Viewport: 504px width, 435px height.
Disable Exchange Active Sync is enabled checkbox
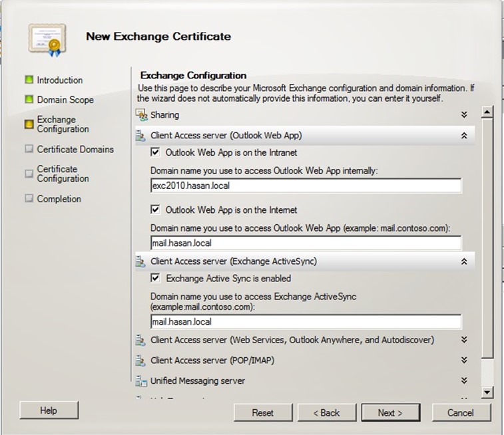coord(156,279)
